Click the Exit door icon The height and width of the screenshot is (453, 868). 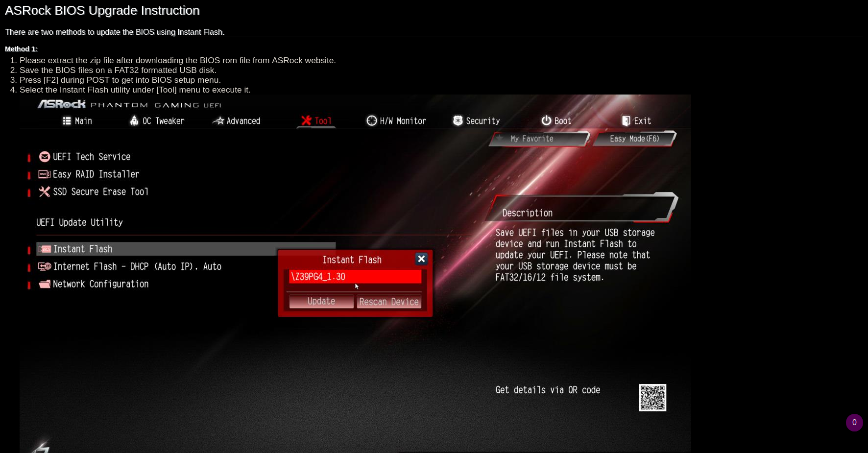tap(626, 121)
